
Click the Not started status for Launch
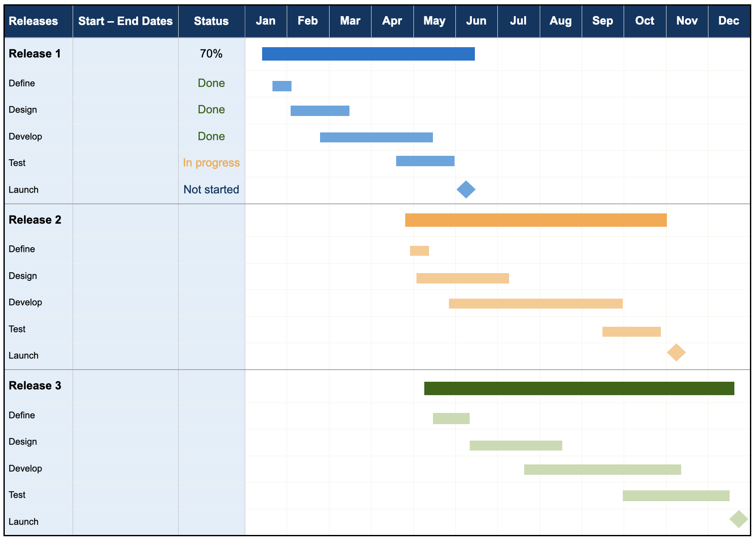click(x=211, y=189)
